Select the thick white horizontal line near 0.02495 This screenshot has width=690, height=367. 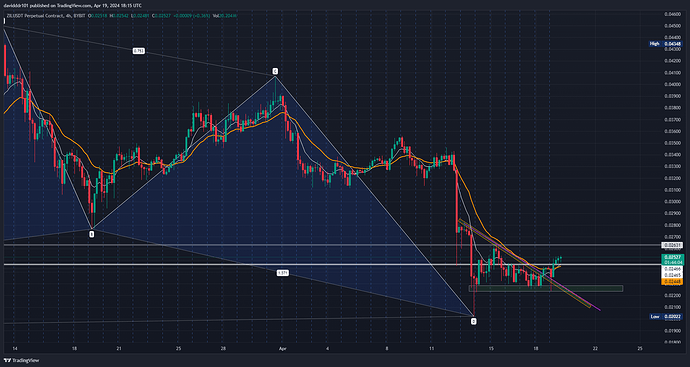click(330, 264)
